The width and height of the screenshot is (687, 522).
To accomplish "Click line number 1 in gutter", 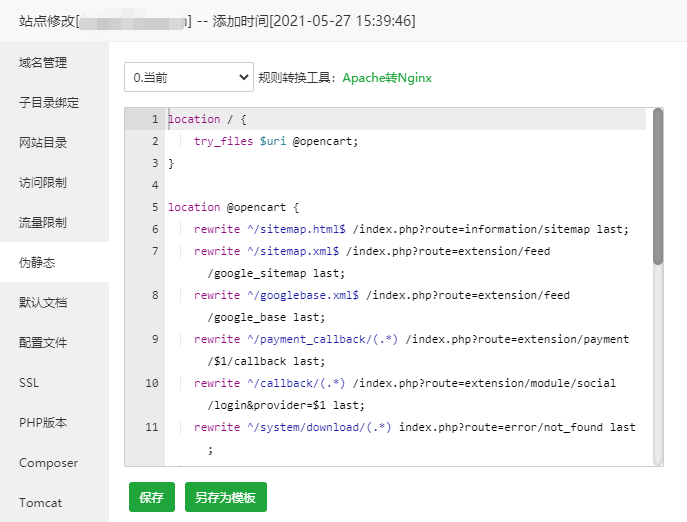I will pyautogui.click(x=155, y=119).
